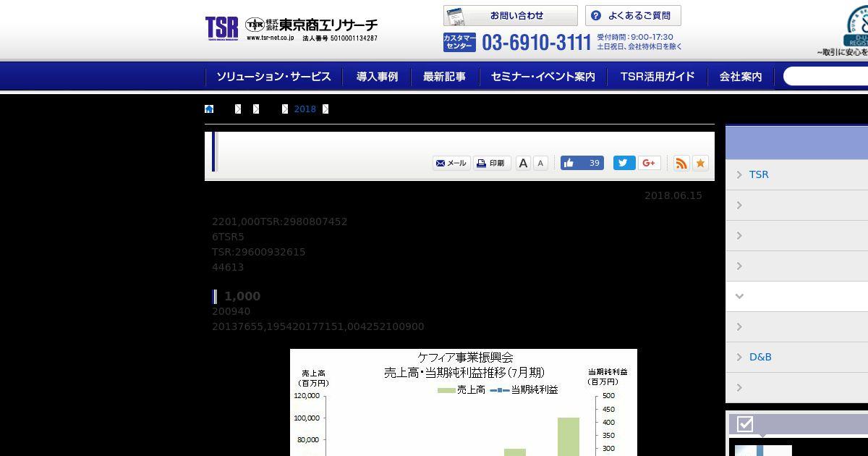Share the article on Twitter
Image resolution: width=868 pixels, height=456 pixels.
(x=624, y=163)
